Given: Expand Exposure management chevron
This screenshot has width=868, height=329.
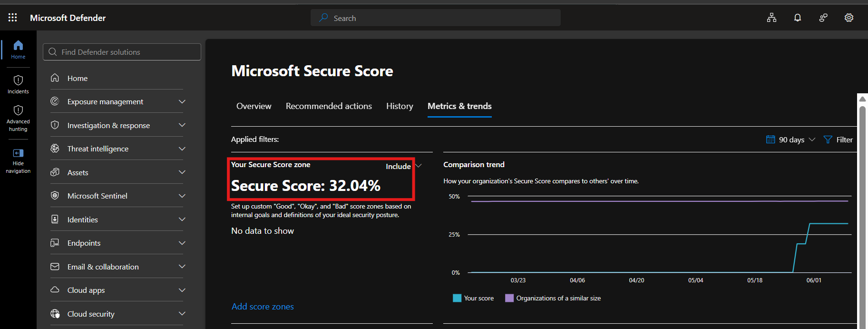Looking at the screenshot, I should (x=182, y=101).
